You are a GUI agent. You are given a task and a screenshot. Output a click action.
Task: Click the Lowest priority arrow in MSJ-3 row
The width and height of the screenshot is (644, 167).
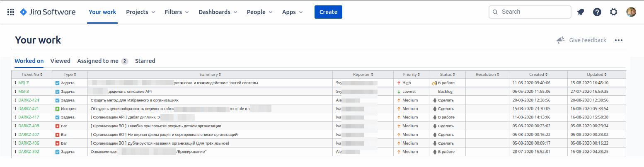click(399, 91)
